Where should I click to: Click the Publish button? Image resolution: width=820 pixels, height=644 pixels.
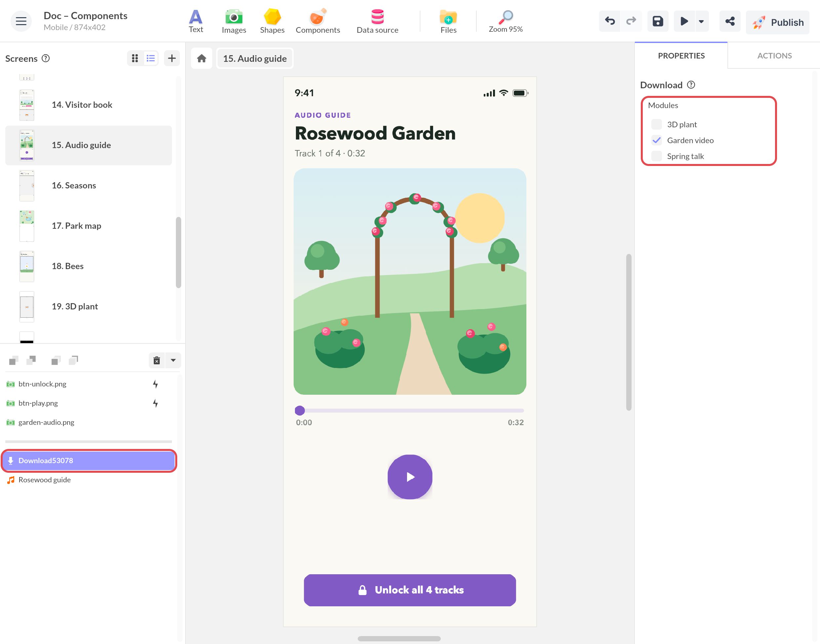(777, 22)
